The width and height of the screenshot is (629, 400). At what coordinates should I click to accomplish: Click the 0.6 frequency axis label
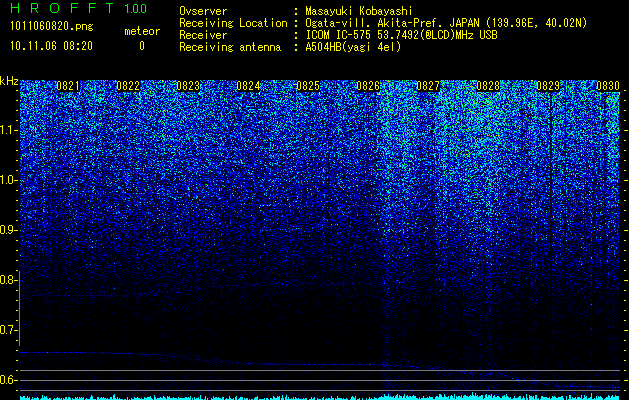[8, 380]
